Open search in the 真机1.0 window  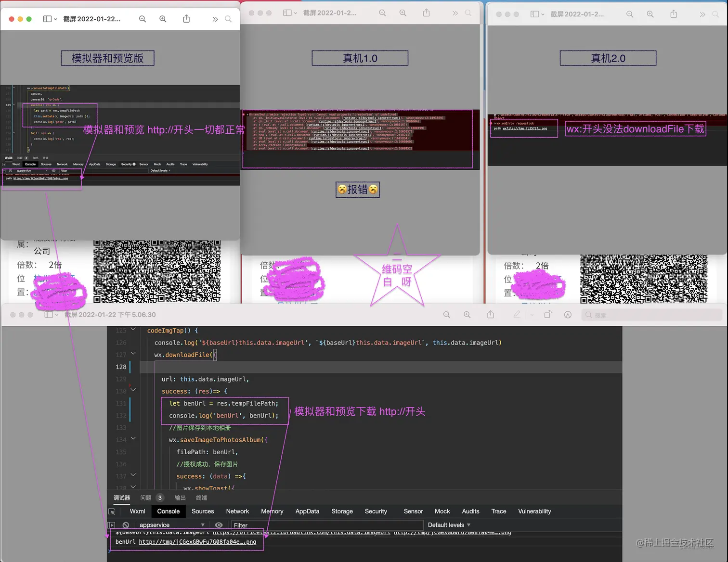point(468,13)
